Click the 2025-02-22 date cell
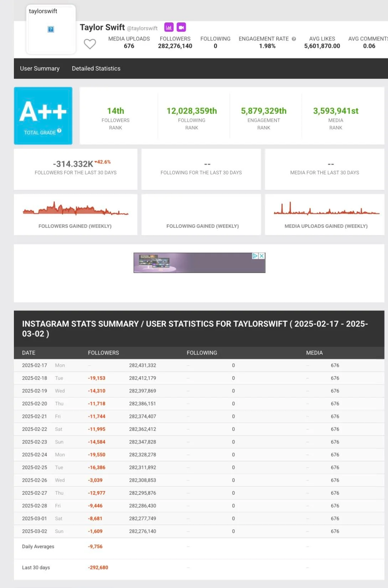The height and width of the screenshot is (588, 388). coord(35,429)
